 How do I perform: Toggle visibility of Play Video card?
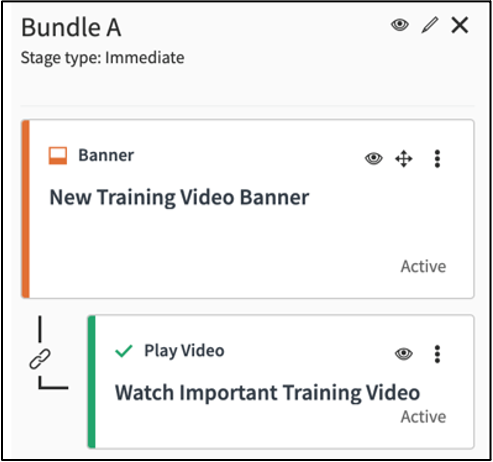coord(404,354)
